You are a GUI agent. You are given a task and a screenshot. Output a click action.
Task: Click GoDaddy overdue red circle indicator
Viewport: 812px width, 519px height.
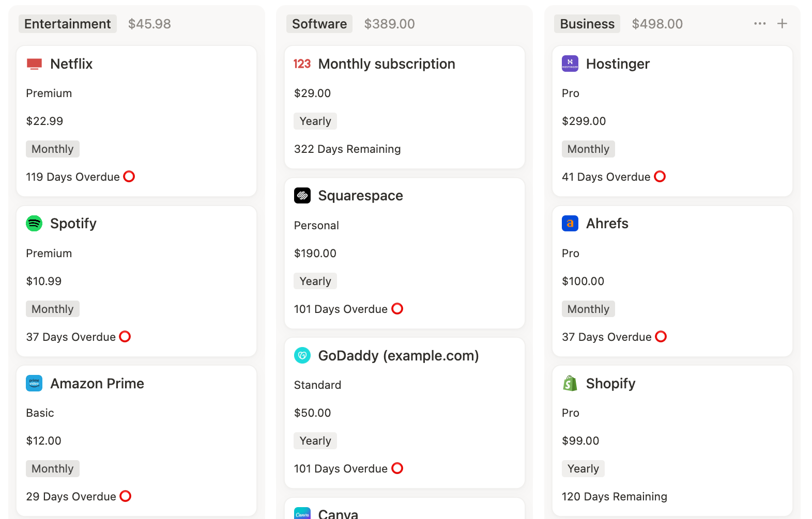coord(397,468)
